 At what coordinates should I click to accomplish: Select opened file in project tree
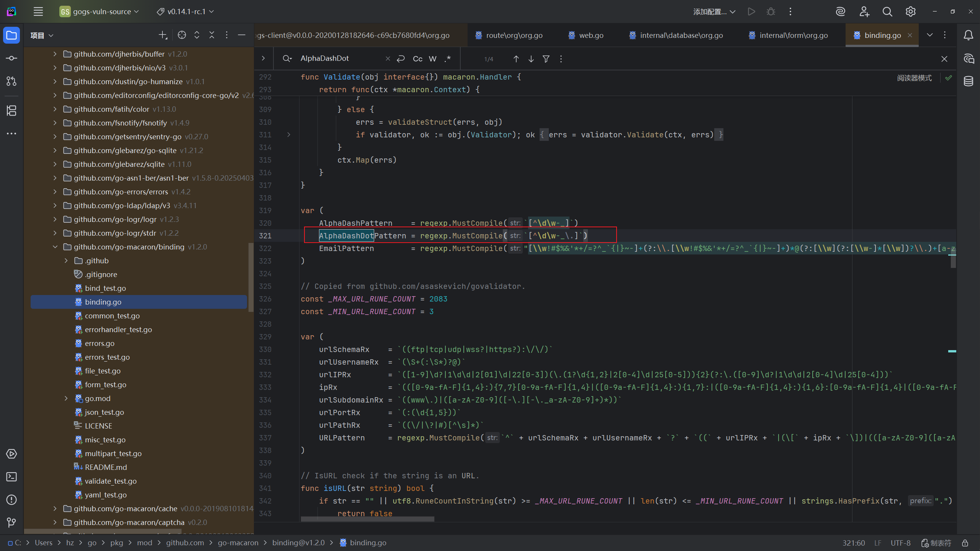pos(182,35)
